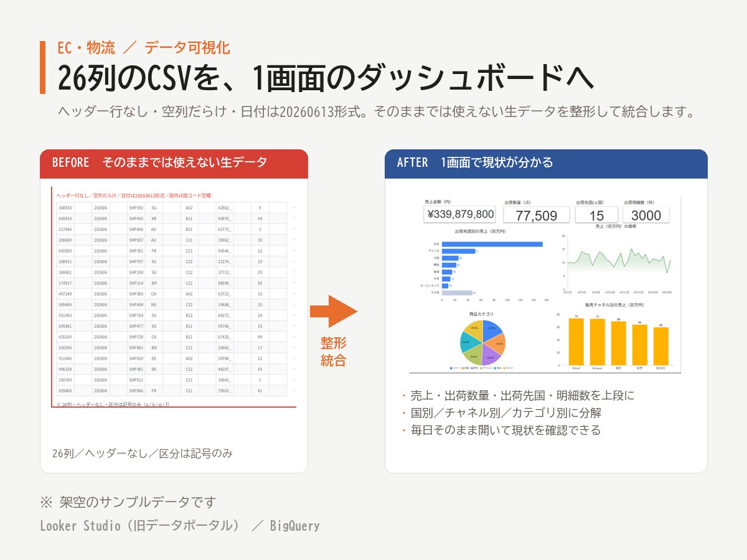Click table cell 659469
The image size is (747, 560).
[x=65, y=391]
